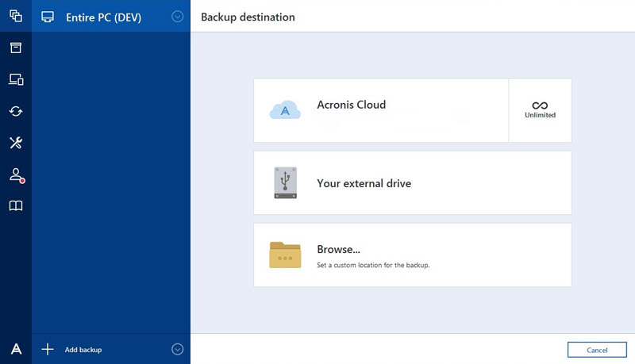Open the Account icon with red notification

(17, 175)
